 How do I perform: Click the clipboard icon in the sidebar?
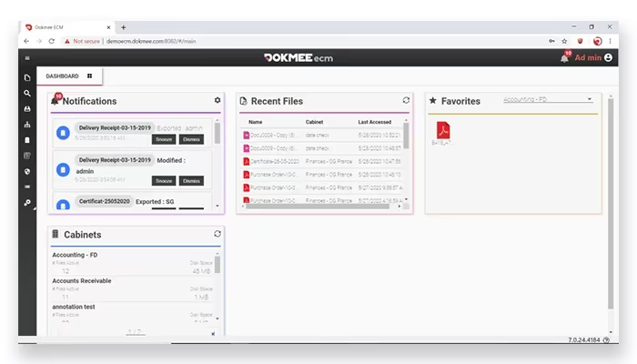(x=27, y=140)
